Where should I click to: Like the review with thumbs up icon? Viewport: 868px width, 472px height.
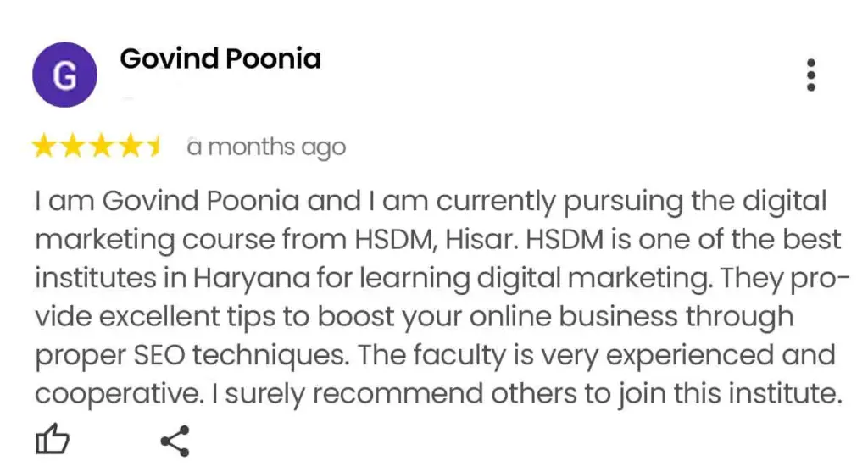tap(52, 441)
